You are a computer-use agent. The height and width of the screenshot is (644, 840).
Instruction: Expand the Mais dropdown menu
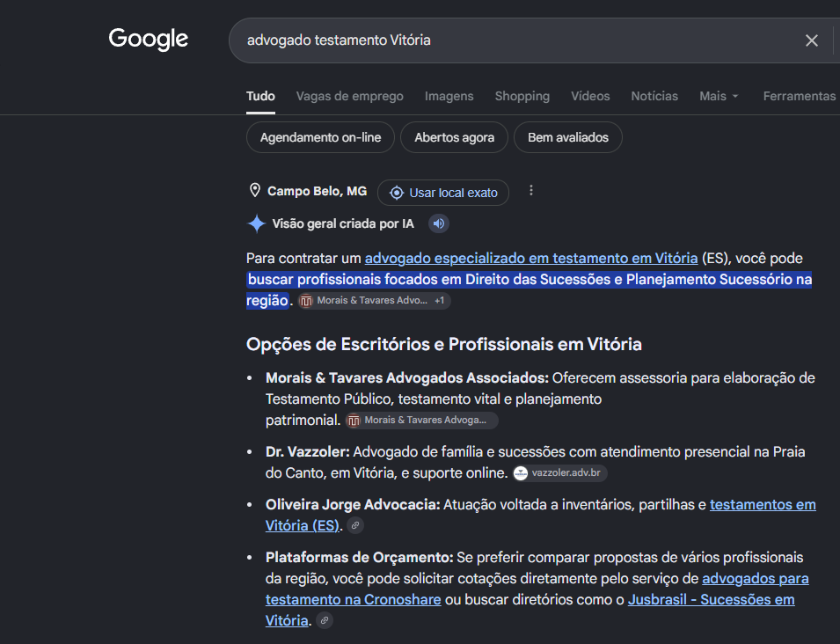[x=719, y=96]
